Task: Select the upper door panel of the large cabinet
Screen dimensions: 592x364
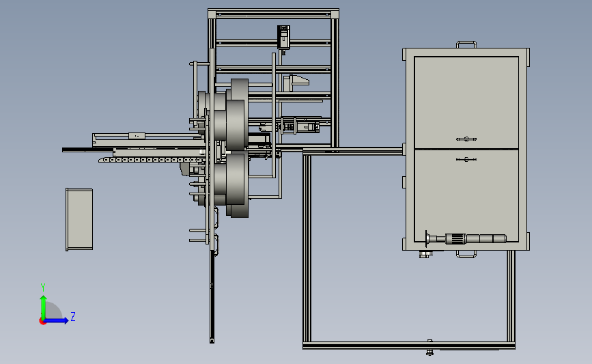Action: pyautogui.click(x=466, y=102)
